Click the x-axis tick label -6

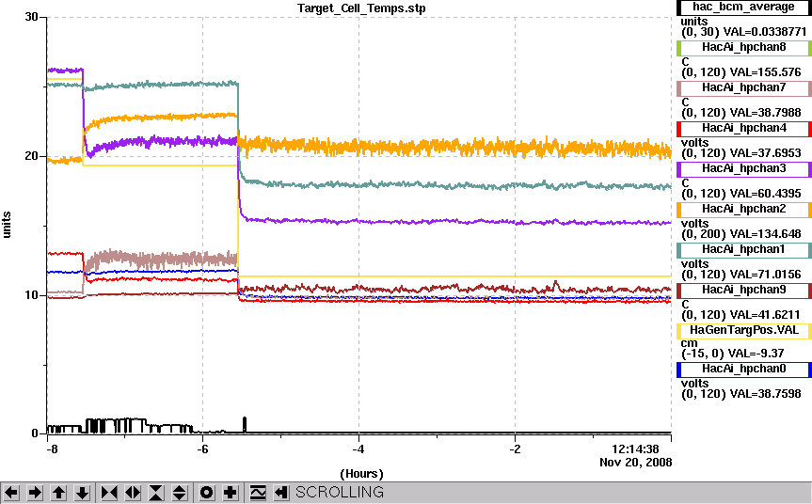[x=202, y=449]
